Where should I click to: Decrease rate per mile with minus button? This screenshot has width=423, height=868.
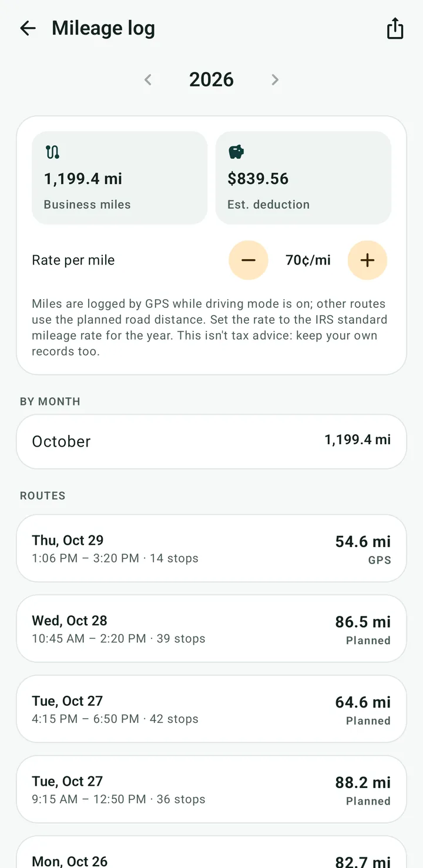(x=249, y=260)
